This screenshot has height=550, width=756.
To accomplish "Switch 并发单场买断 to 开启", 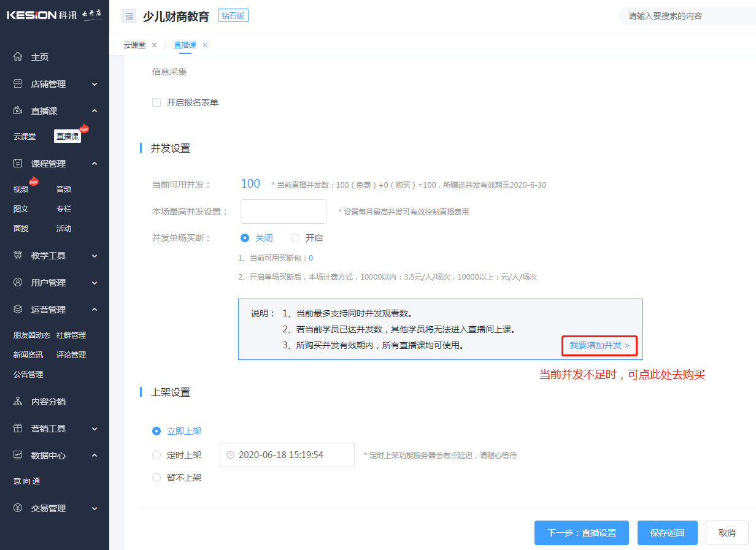I will [x=294, y=238].
